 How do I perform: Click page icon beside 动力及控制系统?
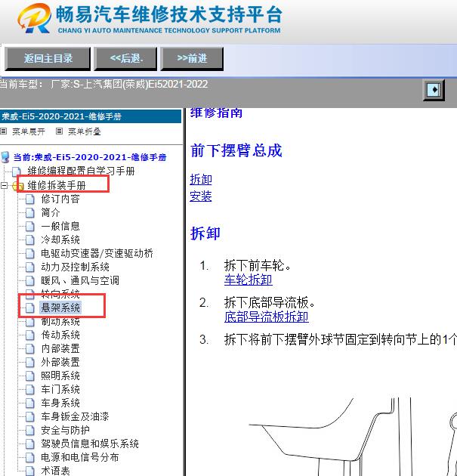(29, 267)
